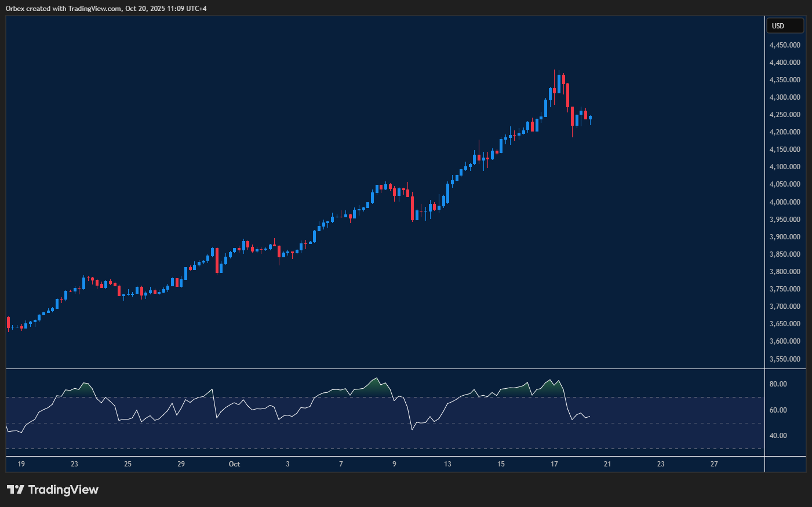Select the Oct label on time axis

[234, 464]
